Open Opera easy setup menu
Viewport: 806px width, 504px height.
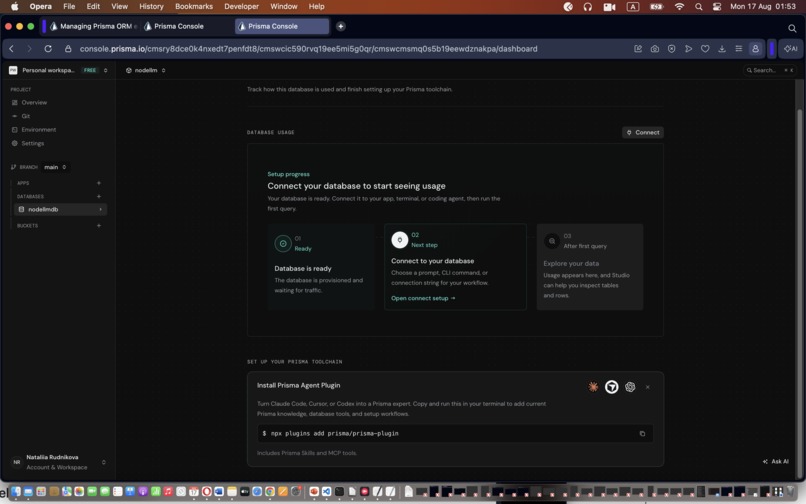[x=739, y=49]
